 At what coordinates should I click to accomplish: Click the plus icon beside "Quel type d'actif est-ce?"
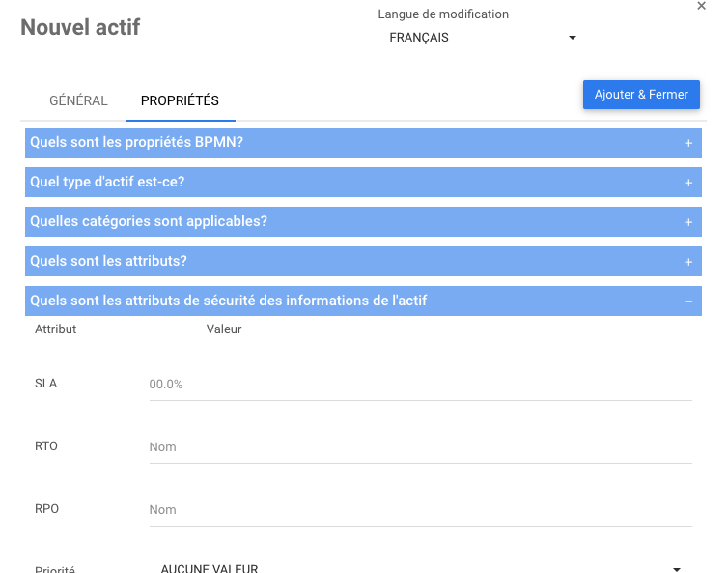tap(688, 183)
